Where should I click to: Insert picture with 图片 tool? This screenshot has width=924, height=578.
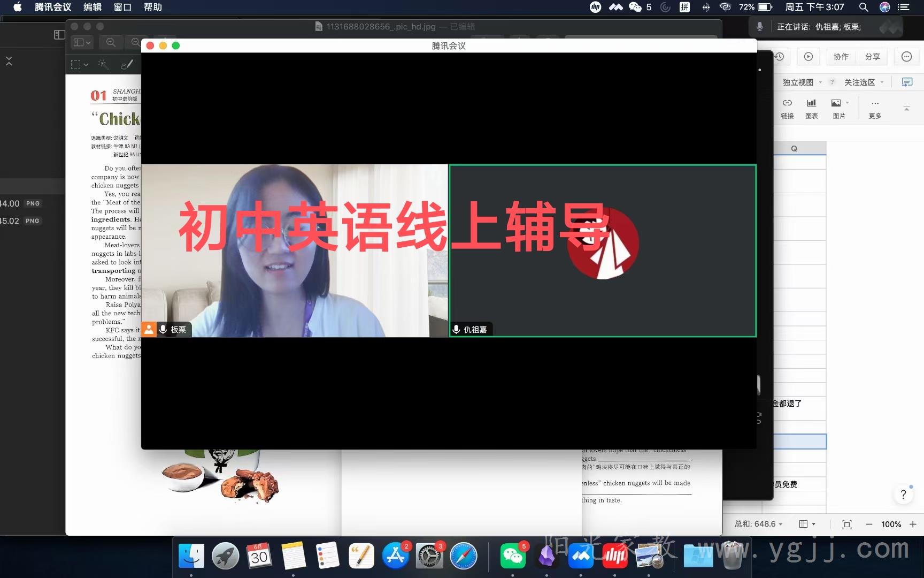click(837, 109)
